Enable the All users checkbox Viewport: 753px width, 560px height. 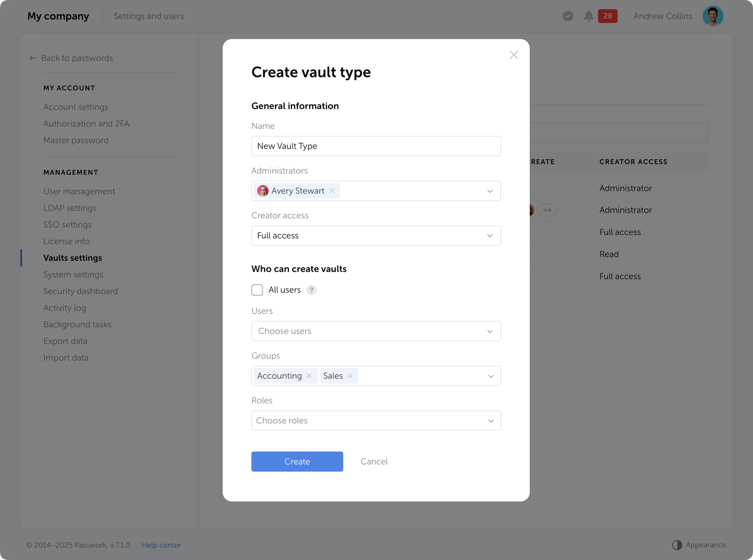[x=257, y=290]
